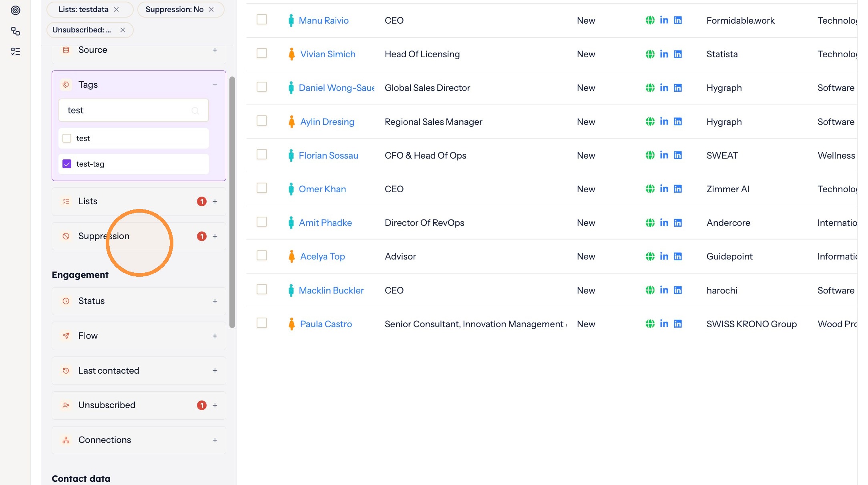The width and height of the screenshot is (868, 485).
Task: Open website globe icon for Aylin Dresing
Action: 650,121
